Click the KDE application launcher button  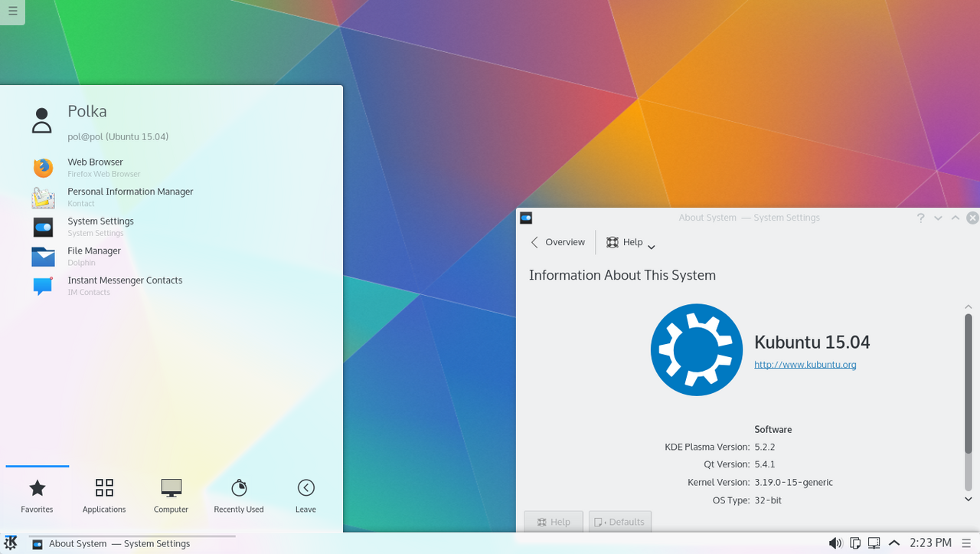[11, 543]
